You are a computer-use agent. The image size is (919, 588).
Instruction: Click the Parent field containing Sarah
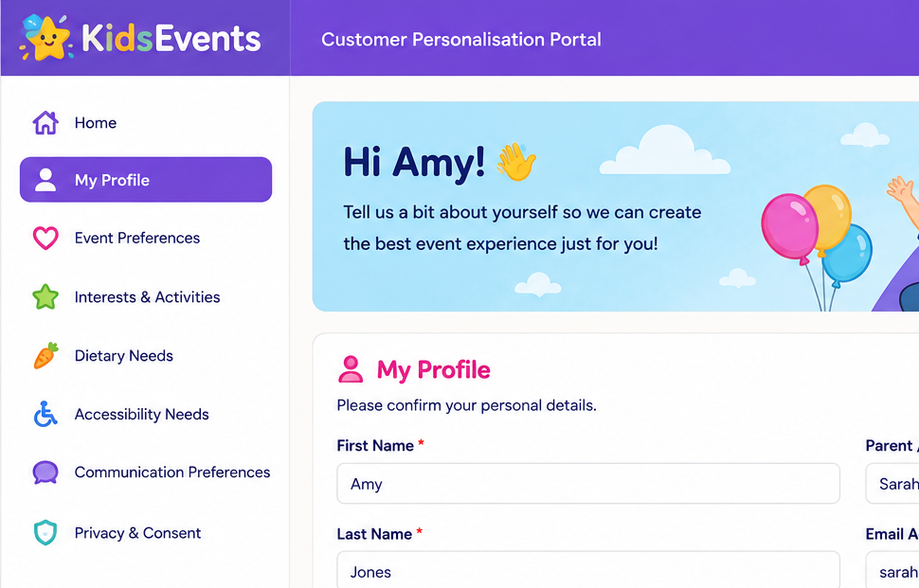tap(892, 484)
